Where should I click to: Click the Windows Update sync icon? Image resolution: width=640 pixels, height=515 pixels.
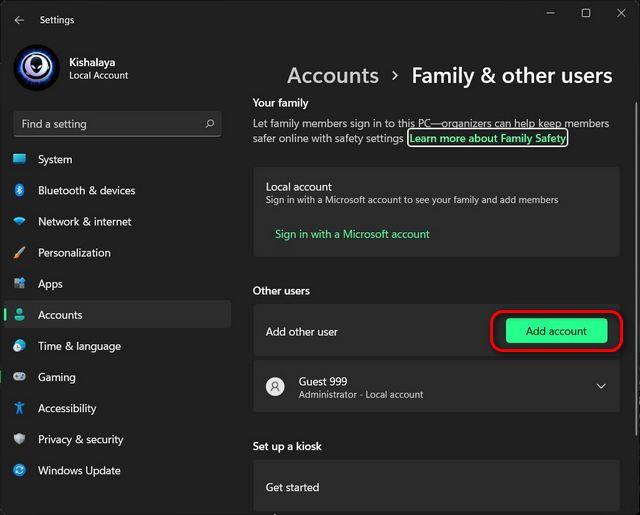click(19, 470)
